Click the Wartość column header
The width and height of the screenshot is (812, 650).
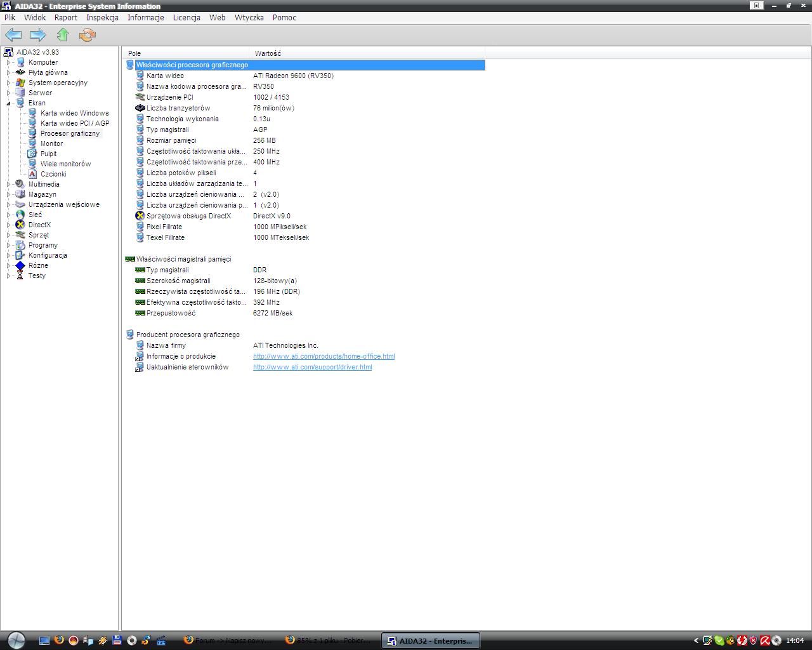367,53
